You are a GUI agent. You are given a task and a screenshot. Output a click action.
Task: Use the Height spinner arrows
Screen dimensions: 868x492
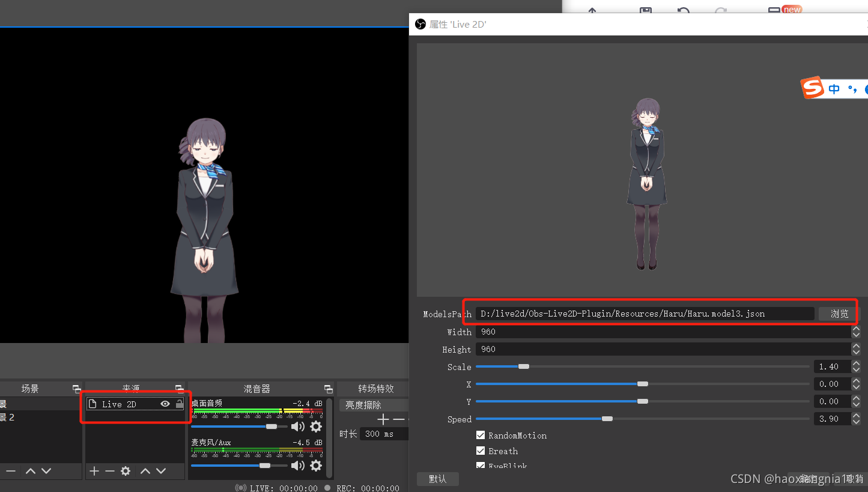[x=856, y=349]
